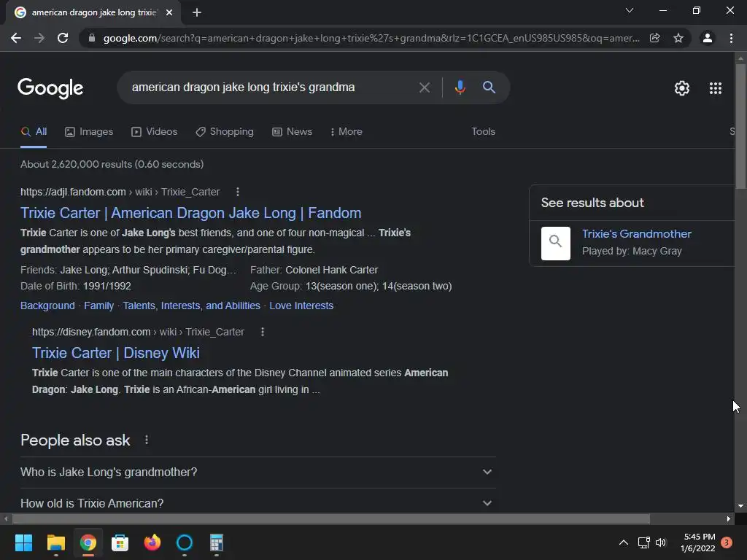Viewport: 747px width, 560px height.
Task: Expand Who is Jake Long's grandmother?
Action: (258, 472)
